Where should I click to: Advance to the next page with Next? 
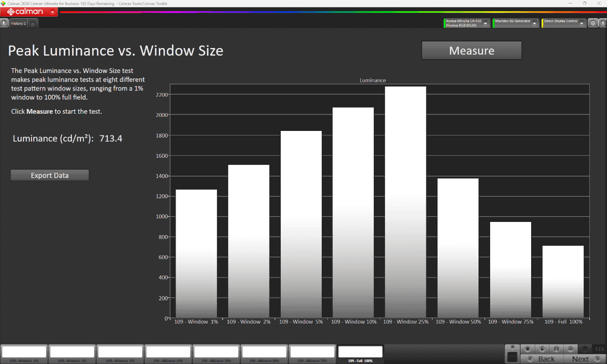tap(584, 359)
